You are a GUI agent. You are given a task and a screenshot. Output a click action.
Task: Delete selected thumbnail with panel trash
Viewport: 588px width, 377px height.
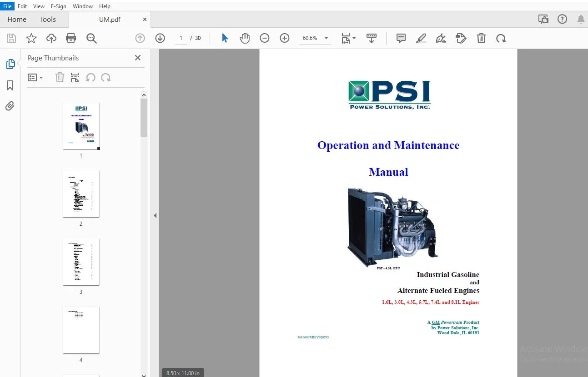click(60, 77)
